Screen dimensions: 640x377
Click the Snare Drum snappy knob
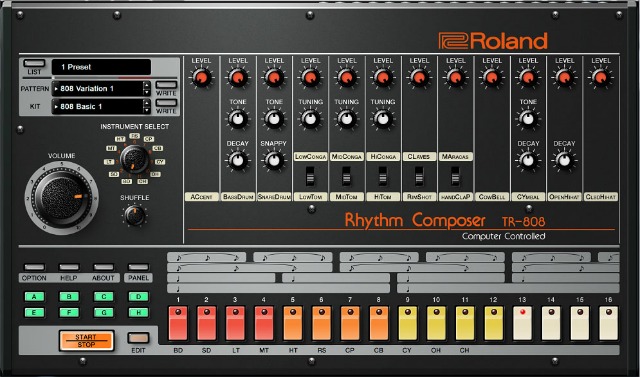pos(274,160)
